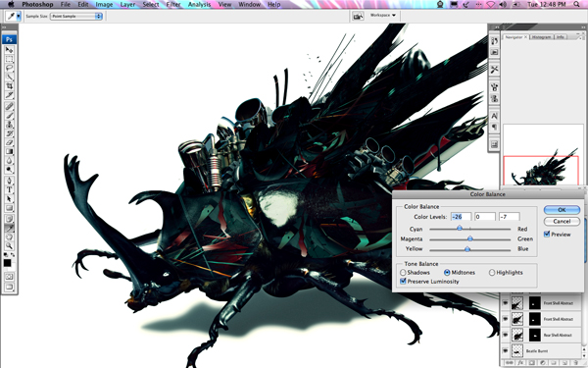Image resolution: width=588 pixels, height=368 pixels.
Task: Select the Clone Stamp tool
Action: coord(9,125)
